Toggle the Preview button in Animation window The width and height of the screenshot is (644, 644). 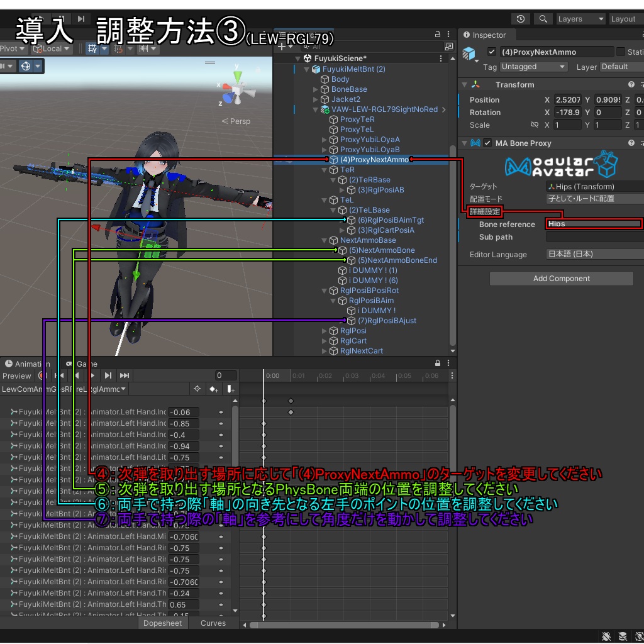click(16, 375)
